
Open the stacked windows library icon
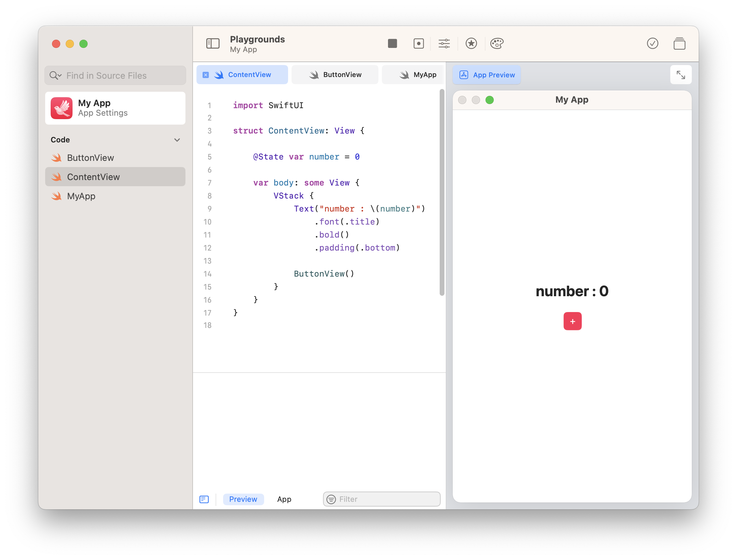point(679,43)
